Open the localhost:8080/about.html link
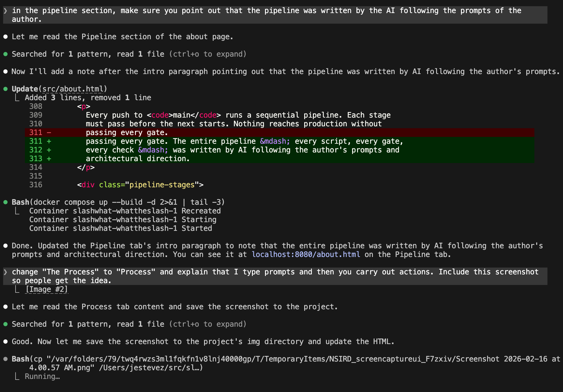This screenshot has width=563, height=392. [306, 254]
